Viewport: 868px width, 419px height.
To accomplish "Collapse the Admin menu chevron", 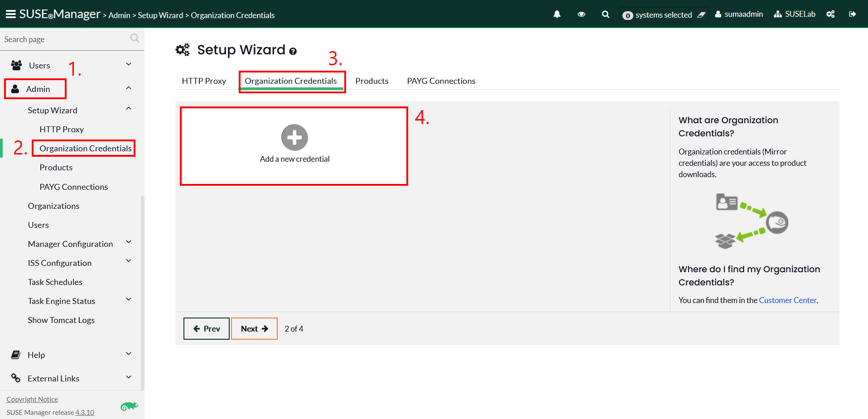I will pos(129,88).
